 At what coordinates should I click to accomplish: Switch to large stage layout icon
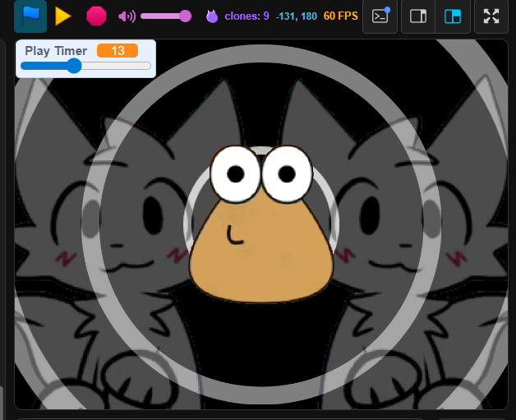[453, 16]
